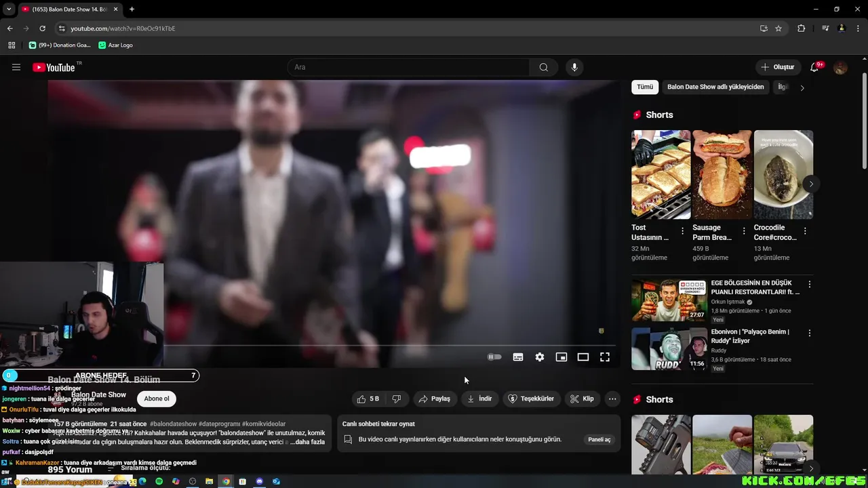Open a new browser tab
The width and height of the screenshot is (868, 488).
tap(132, 9)
